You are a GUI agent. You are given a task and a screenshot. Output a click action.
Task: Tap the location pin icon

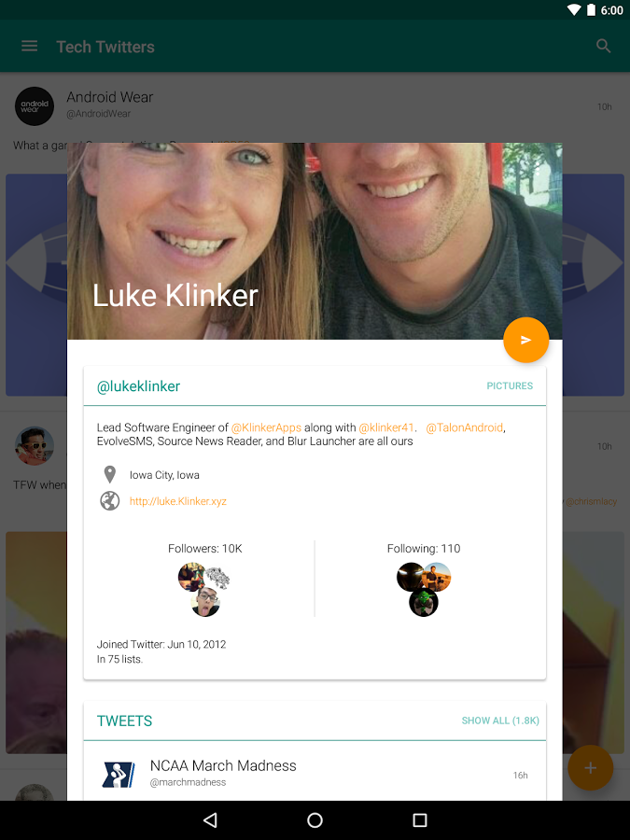pyautogui.click(x=110, y=475)
